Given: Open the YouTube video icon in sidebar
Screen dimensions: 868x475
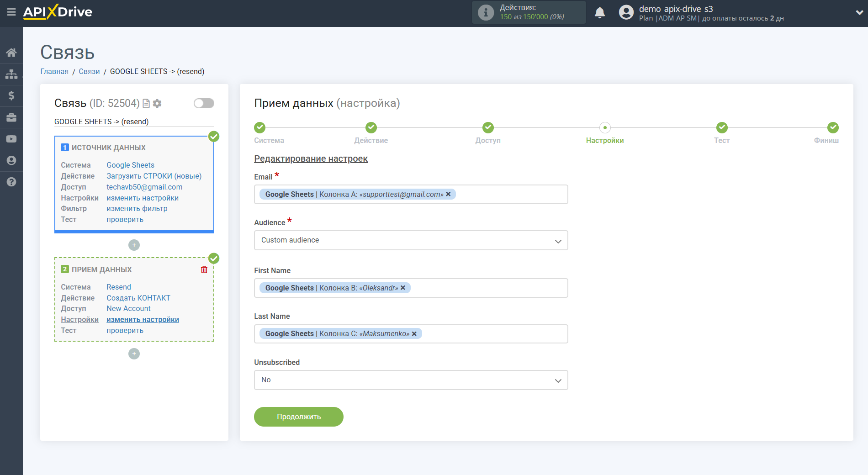Looking at the screenshot, I should [11, 139].
